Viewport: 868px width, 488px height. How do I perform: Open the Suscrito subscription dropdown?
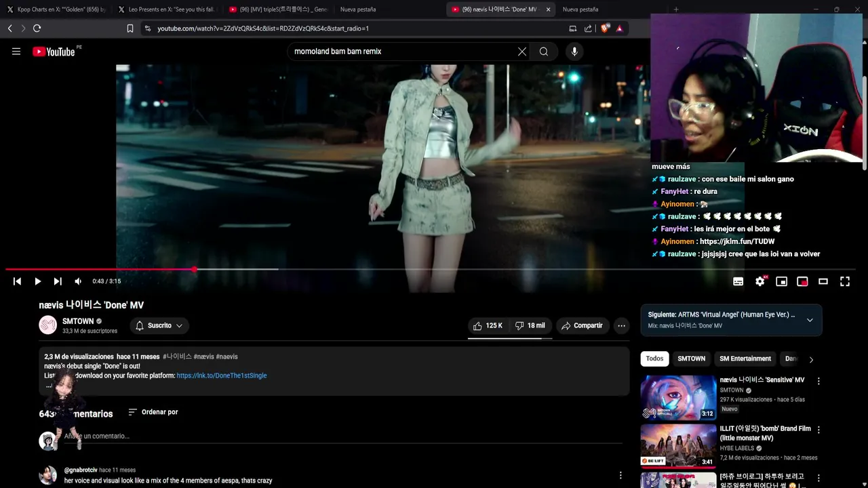(x=159, y=325)
